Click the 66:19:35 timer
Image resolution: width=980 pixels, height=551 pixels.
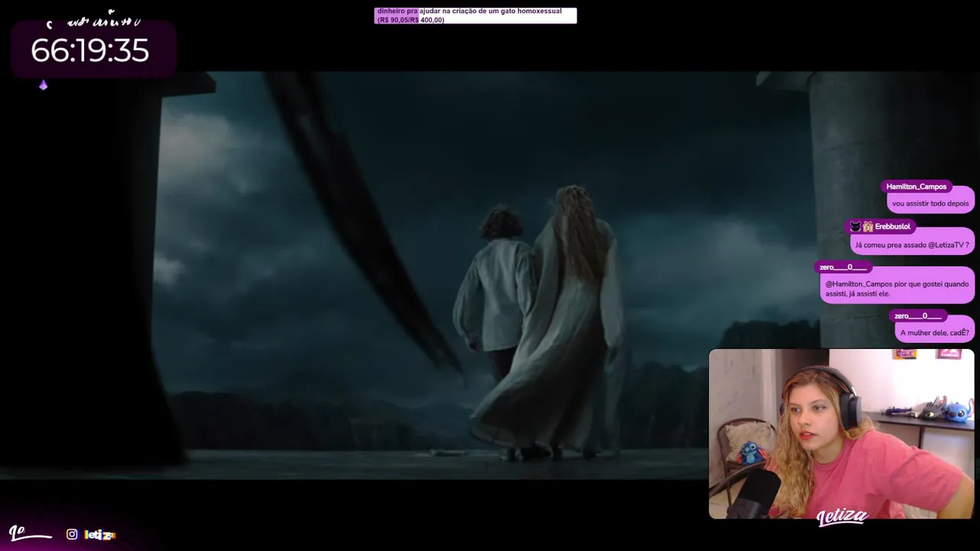(90, 51)
